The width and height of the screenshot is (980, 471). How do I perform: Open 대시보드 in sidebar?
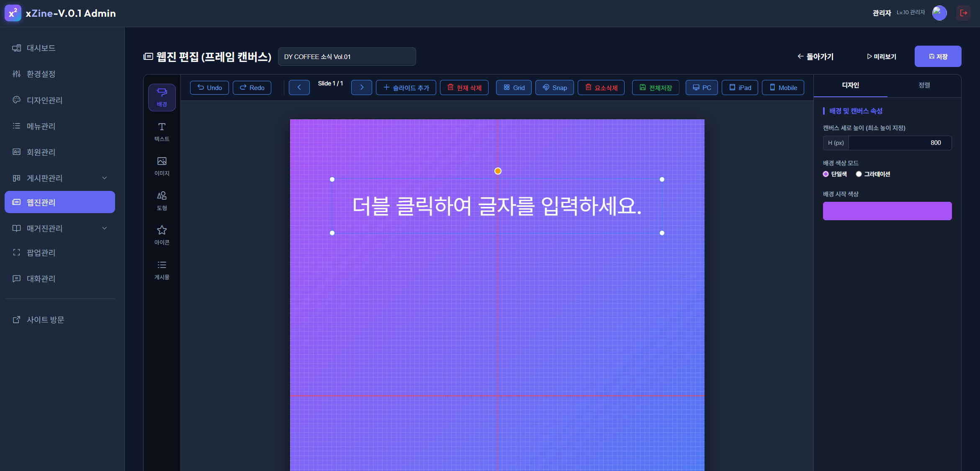coord(60,48)
